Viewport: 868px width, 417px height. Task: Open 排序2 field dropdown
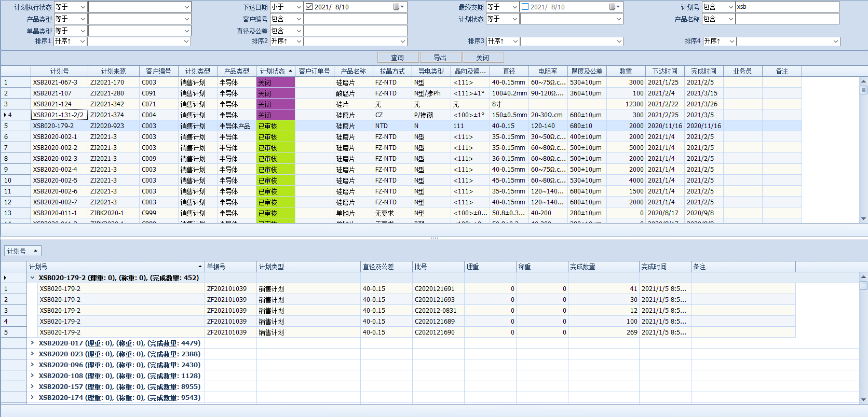click(403, 41)
